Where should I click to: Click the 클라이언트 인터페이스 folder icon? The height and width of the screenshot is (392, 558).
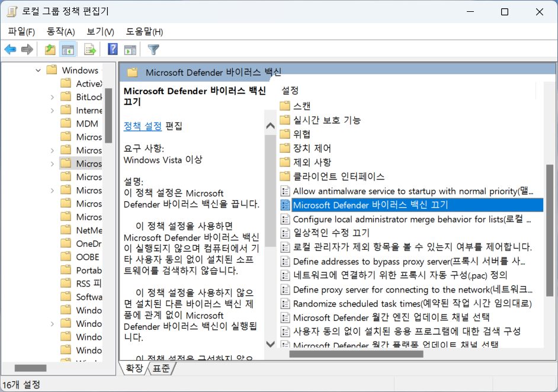pos(285,176)
